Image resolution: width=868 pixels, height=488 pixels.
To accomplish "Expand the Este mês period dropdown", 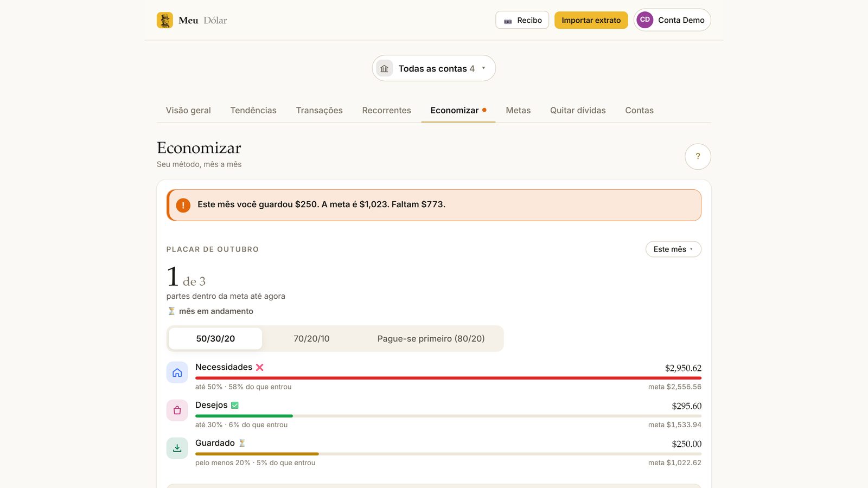I will (673, 249).
